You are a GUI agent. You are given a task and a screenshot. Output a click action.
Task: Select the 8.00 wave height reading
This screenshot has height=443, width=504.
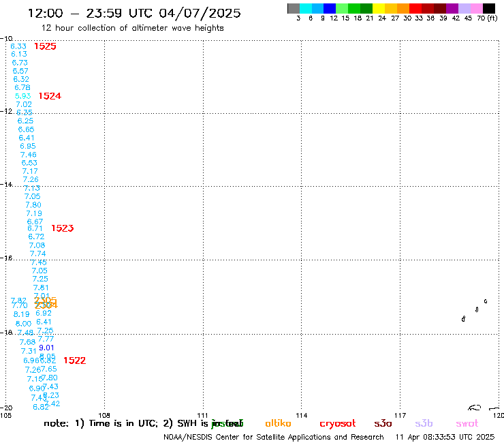tap(23, 324)
